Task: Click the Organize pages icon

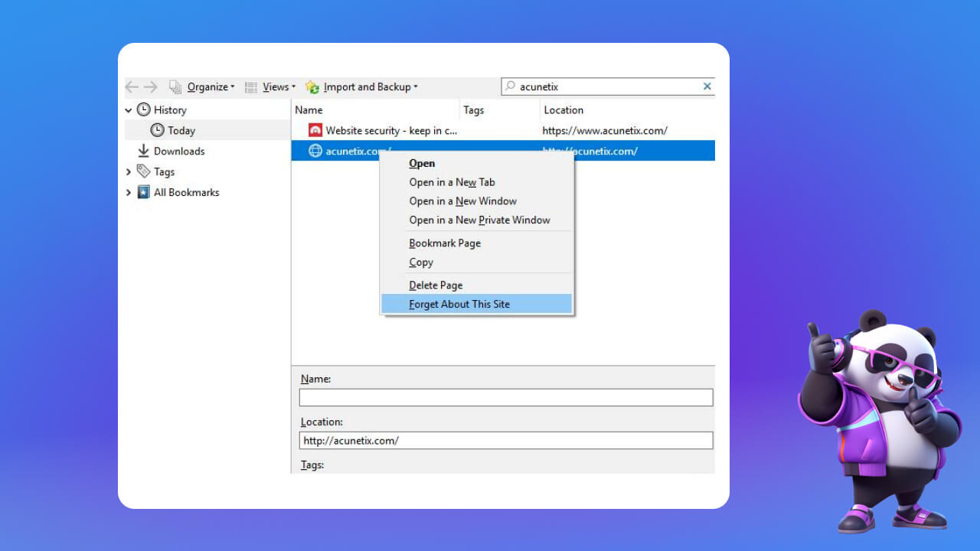Action: [175, 87]
